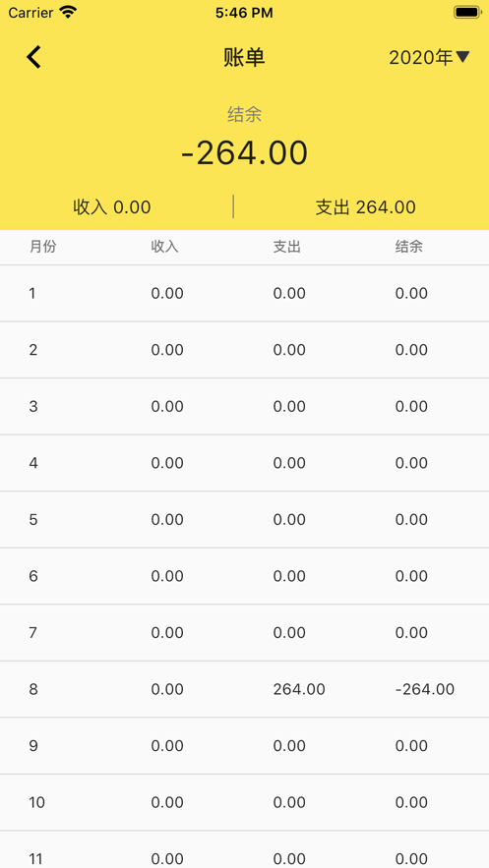Click the 月份 column header
Screen dimensions: 489x868
click(43, 247)
